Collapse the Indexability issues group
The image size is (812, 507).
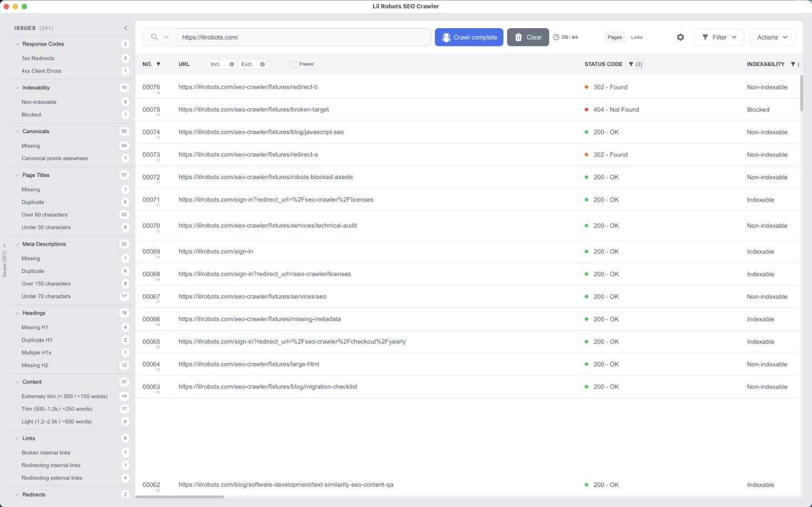pyautogui.click(x=17, y=88)
